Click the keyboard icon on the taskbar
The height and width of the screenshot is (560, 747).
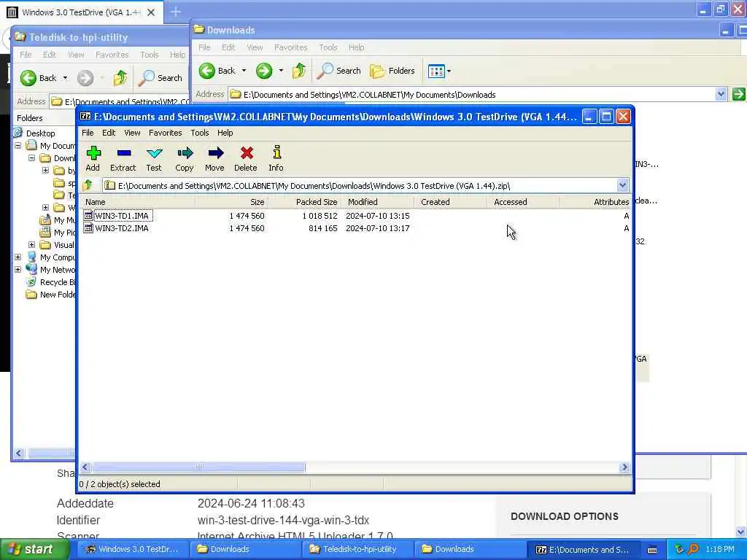652,550
